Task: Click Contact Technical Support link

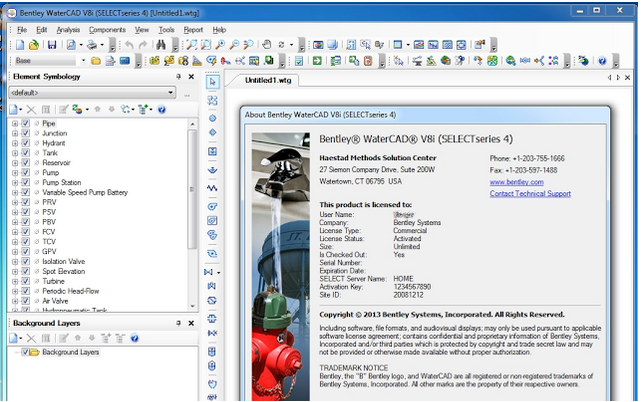Action: point(530,193)
